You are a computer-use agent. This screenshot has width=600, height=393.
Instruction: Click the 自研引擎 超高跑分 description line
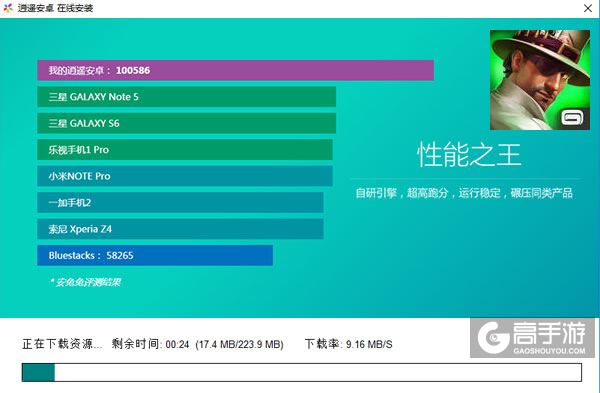pos(464,193)
